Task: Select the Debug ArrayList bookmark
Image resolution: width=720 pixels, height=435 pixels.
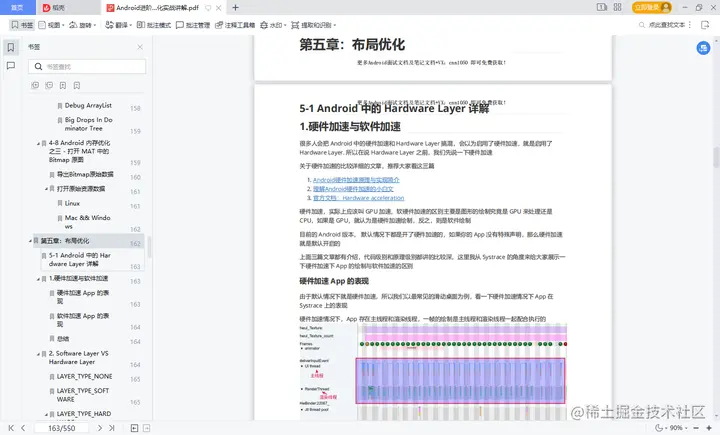Action: point(88,105)
